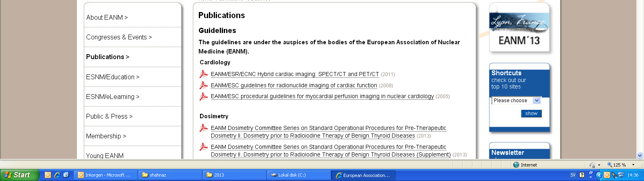Launch Internet Explorer from quick launch

click(57, 175)
